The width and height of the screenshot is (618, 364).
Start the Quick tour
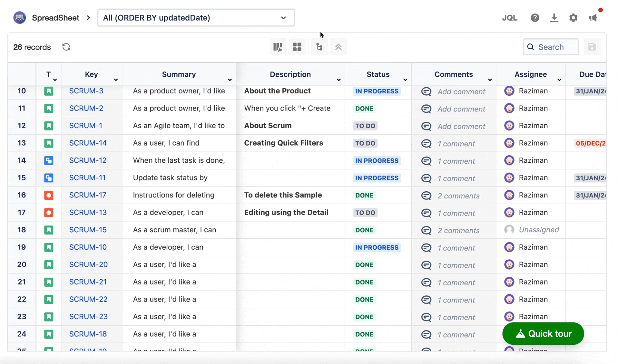pyautogui.click(x=543, y=334)
